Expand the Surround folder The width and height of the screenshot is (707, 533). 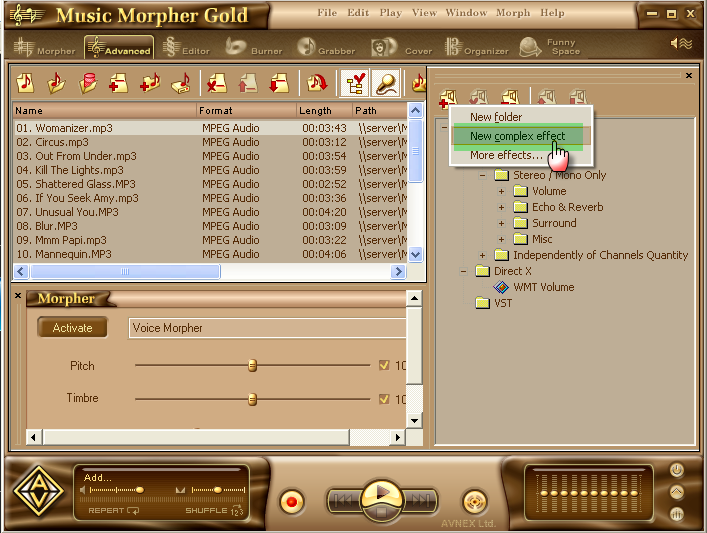click(501, 223)
